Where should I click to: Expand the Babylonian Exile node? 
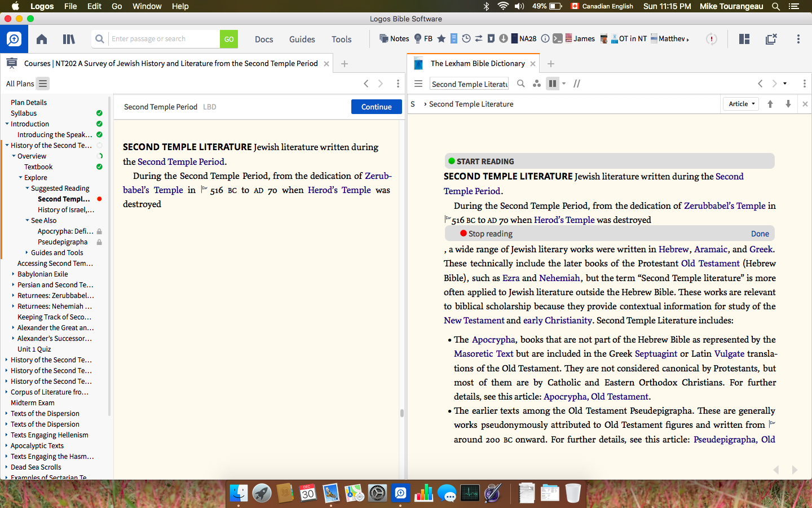coord(13,274)
